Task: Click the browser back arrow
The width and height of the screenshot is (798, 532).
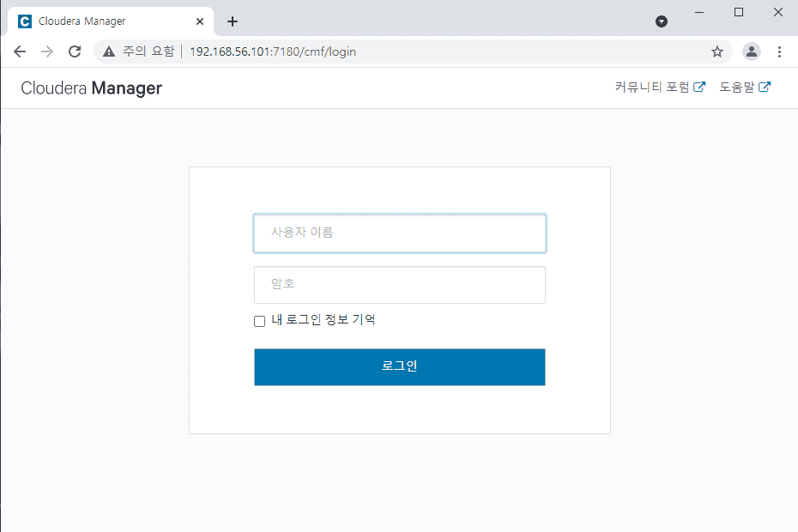Action: 20,51
